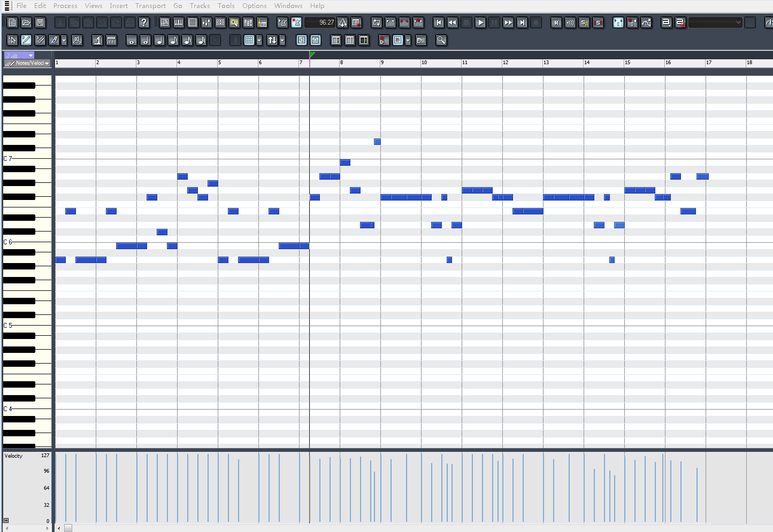Select whole note duration
The height and width of the screenshot is (532, 773).
[132, 40]
